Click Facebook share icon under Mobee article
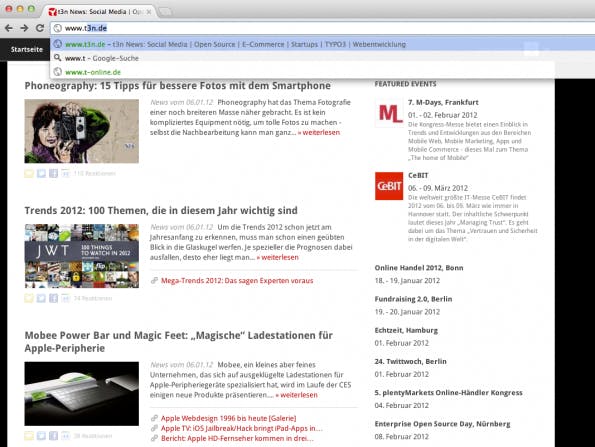The height and width of the screenshot is (447, 595). pos(53,436)
